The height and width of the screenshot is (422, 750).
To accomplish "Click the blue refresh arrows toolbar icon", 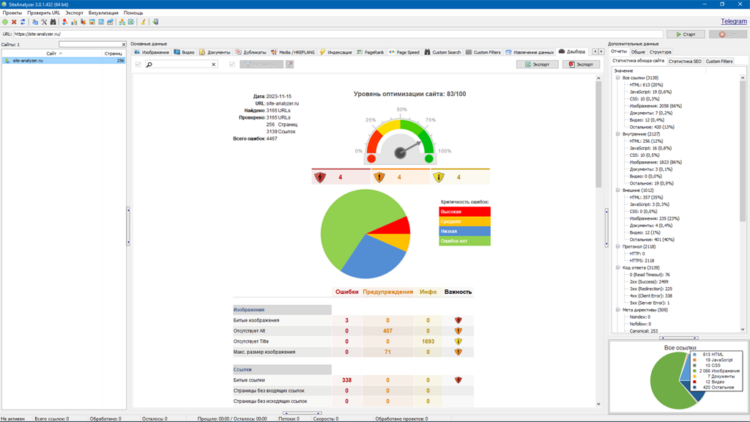I will click(x=22, y=22).
